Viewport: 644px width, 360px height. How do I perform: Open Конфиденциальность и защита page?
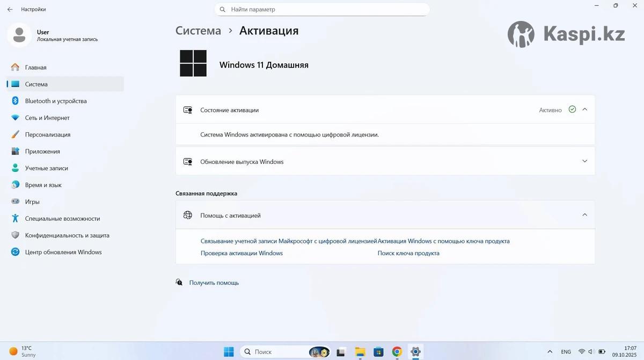coord(67,235)
